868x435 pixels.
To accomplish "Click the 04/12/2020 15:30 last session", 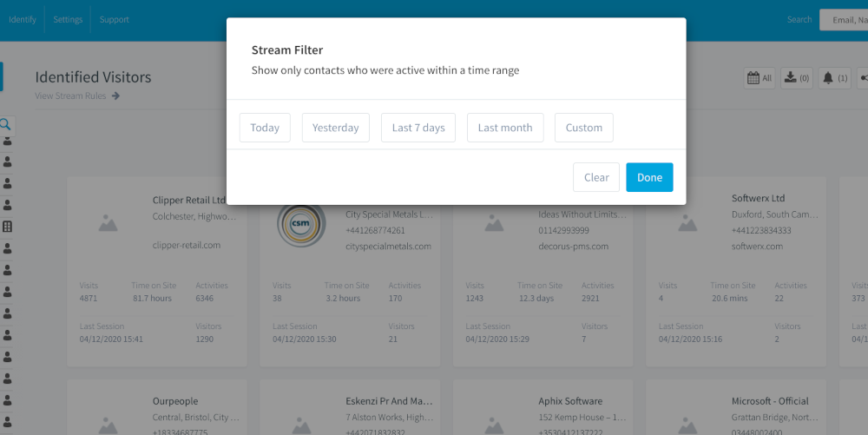I will click(305, 339).
